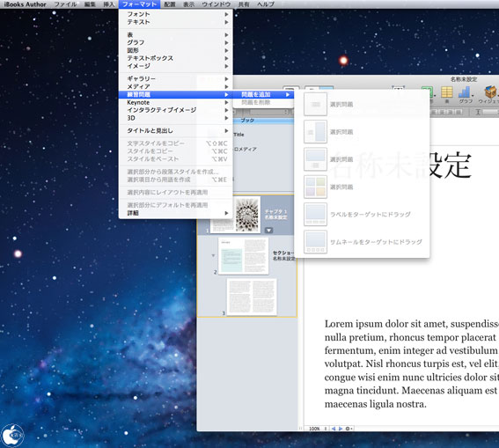The width and height of the screenshot is (499, 448).
Task: Open the ウィジェット widget box icon in toolbar
Action: 490,92
